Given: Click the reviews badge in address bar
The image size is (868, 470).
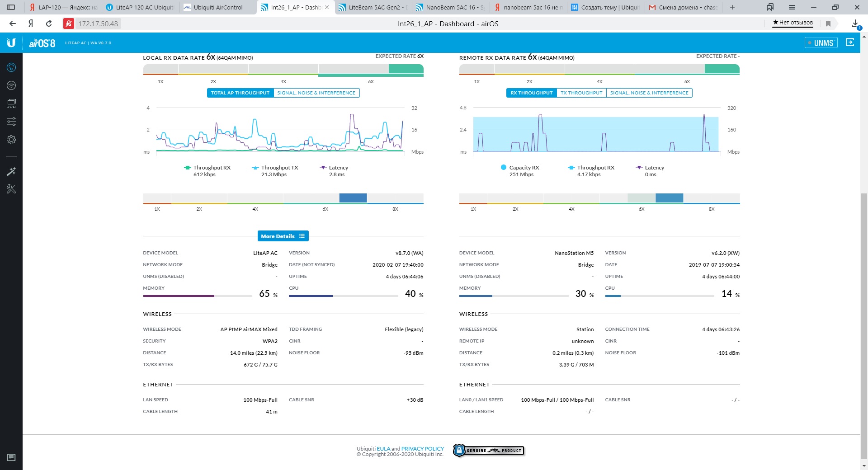Looking at the screenshot, I should (793, 23).
